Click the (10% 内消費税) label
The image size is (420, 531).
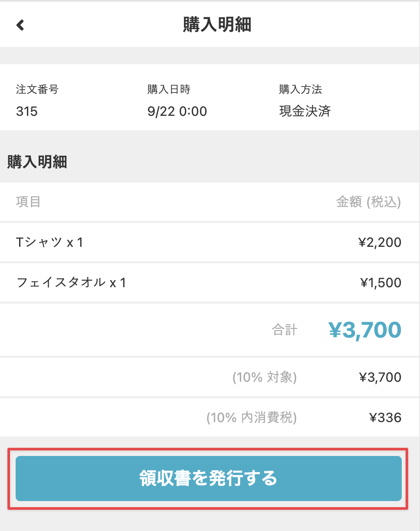pyautogui.click(x=252, y=418)
